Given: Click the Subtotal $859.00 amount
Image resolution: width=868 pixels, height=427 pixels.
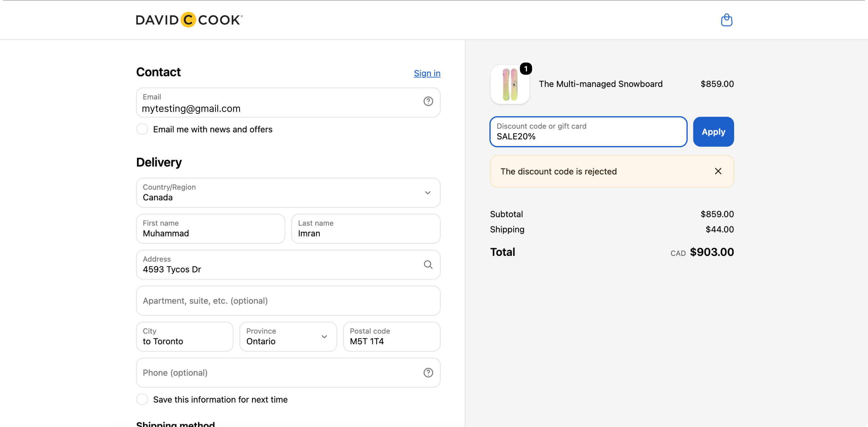Looking at the screenshot, I should point(717,214).
